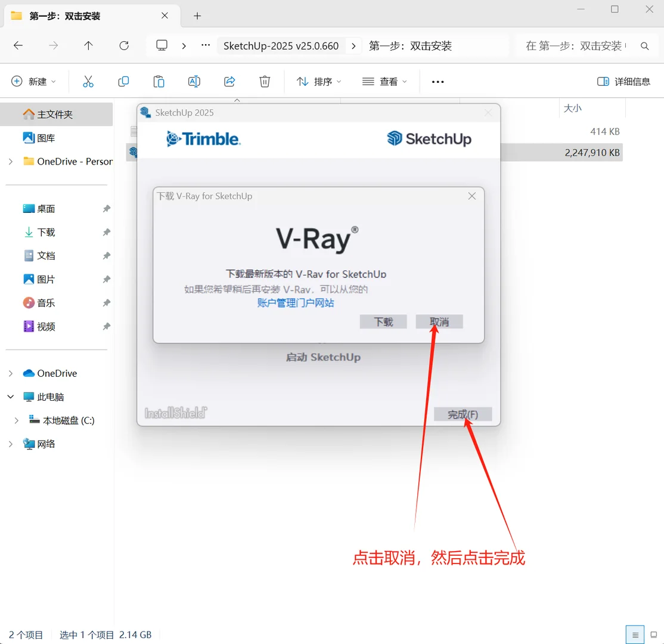This screenshot has height=644, width=664.
Task: Unpin 图片 using its pin icon
Action: coord(106,279)
